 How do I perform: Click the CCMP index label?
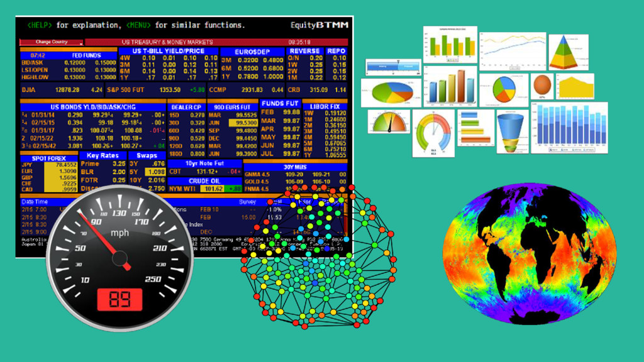pos(218,89)
